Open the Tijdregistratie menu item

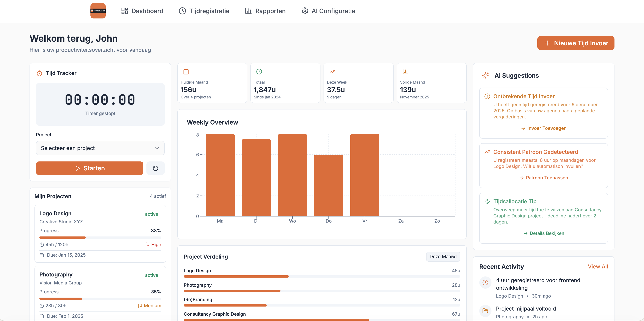pyautogui.click(x=204, y=11)
